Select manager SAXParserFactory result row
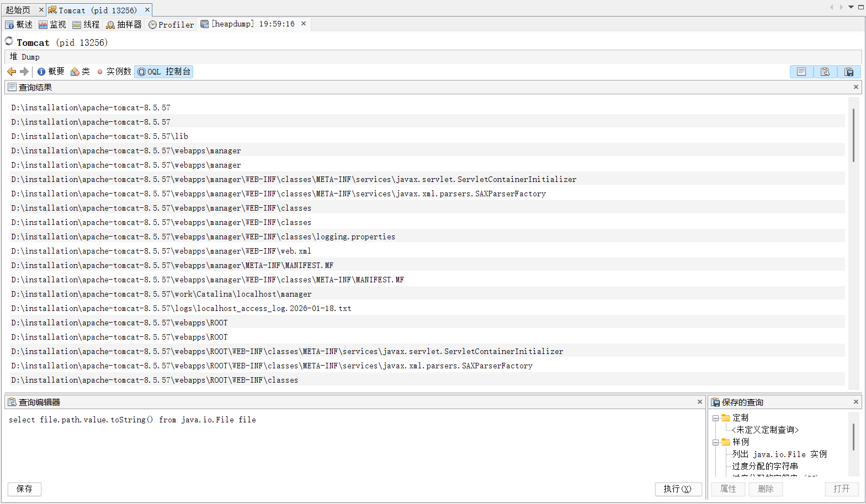Screen dimensions: 866x504 click(x=427, y=194)
